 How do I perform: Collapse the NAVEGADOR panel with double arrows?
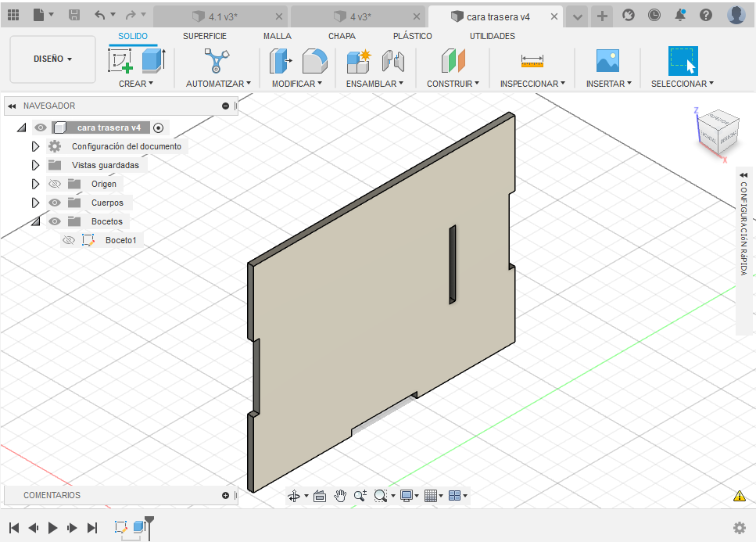tap(12, 106)
